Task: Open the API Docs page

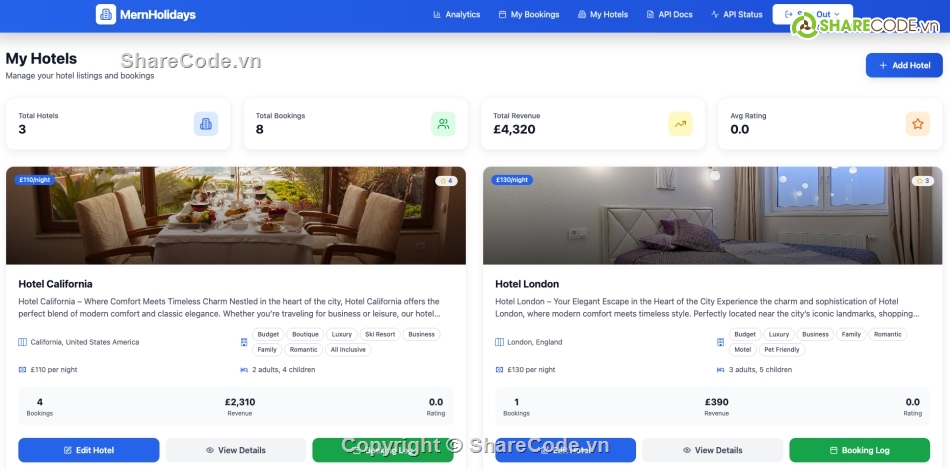Action: [x=669, y=15]
